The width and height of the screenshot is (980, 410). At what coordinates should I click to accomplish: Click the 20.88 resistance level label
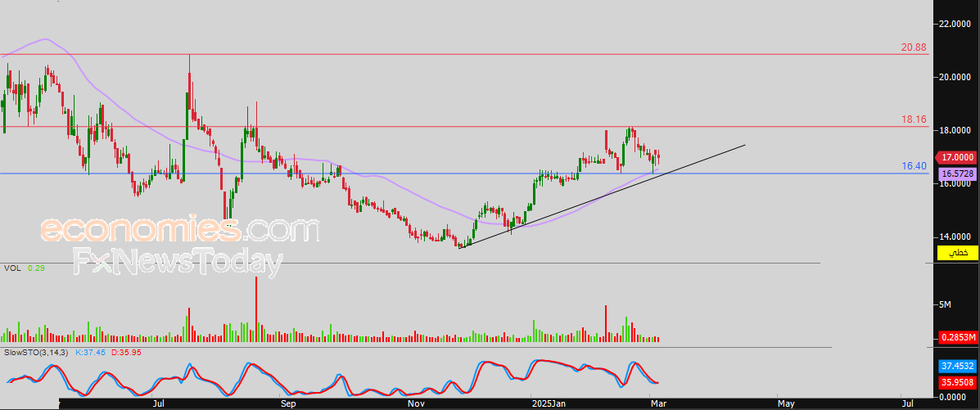(x=913, y=47)
